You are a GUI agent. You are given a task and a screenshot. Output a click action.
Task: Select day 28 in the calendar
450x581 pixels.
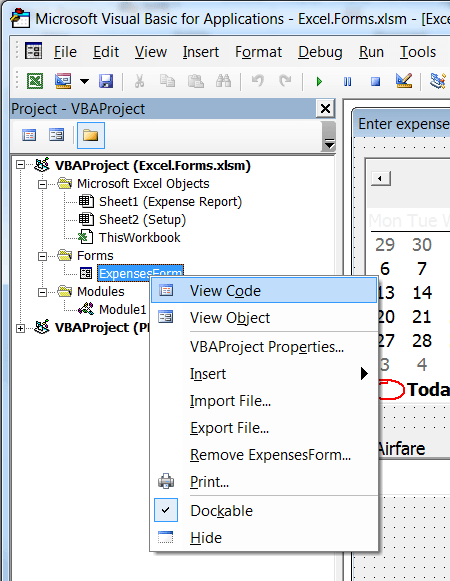pos(422,341)
